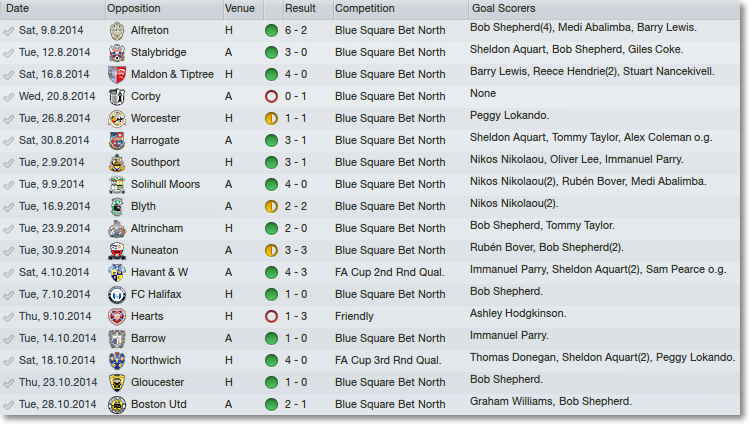Click the yellow draw indicator for Worcester
749x424 pixels.
pos(271,118)
